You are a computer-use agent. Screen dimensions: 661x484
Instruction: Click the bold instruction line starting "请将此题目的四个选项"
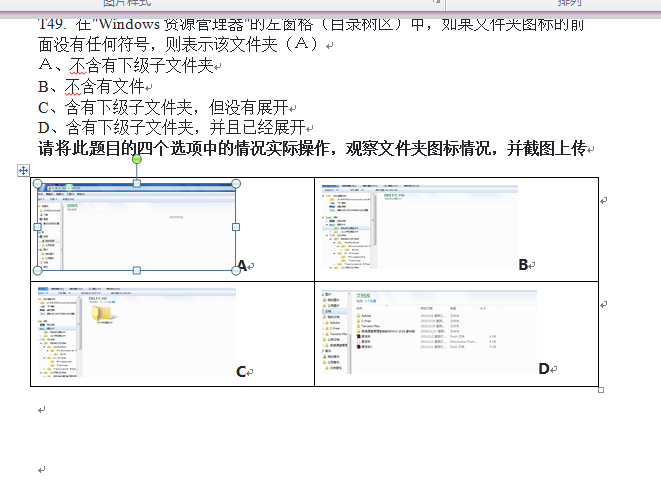312,148
